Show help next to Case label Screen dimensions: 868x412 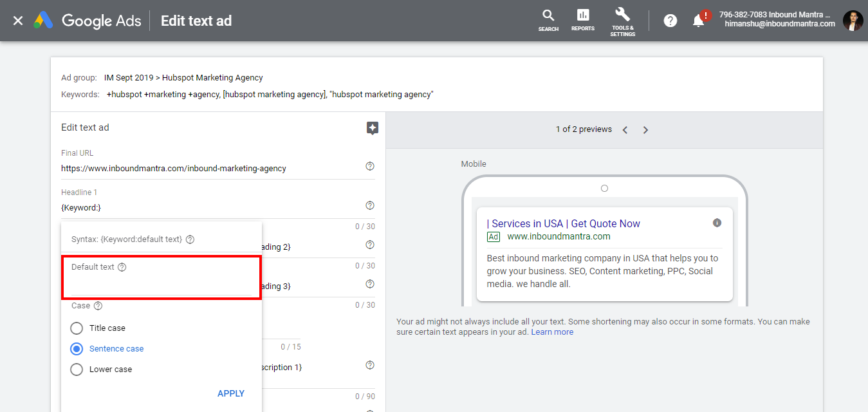pyautogui.click(x=98, y=306)
